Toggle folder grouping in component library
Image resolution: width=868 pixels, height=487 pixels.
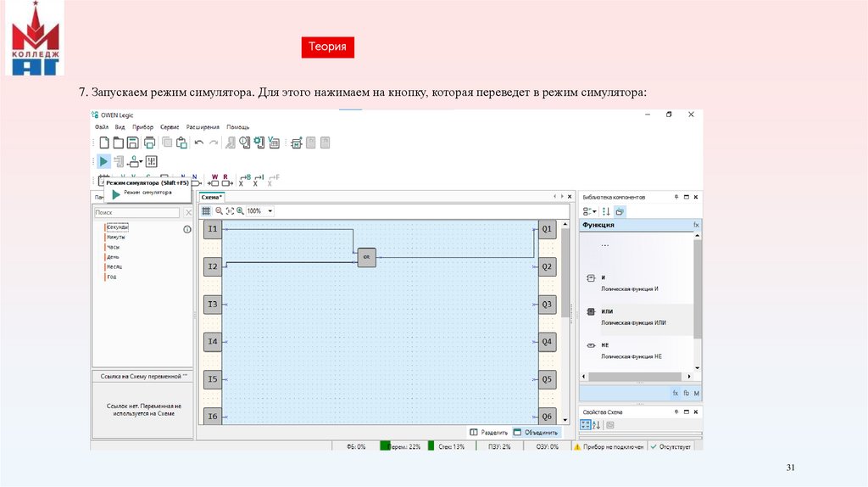click(620, 211)
